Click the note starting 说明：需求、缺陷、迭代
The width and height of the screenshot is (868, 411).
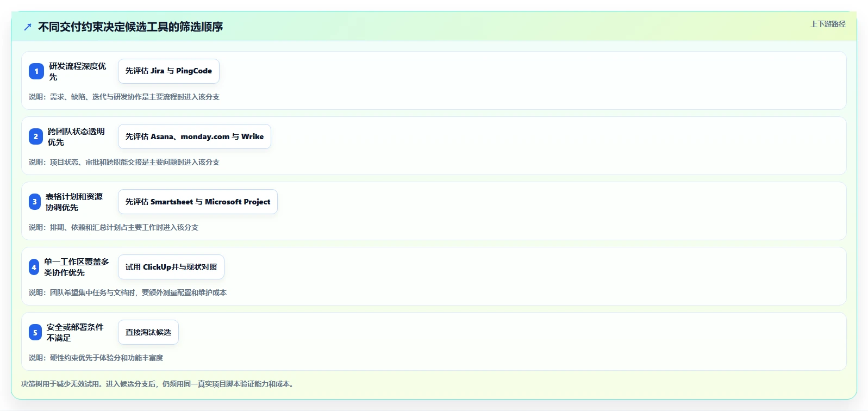124,97
